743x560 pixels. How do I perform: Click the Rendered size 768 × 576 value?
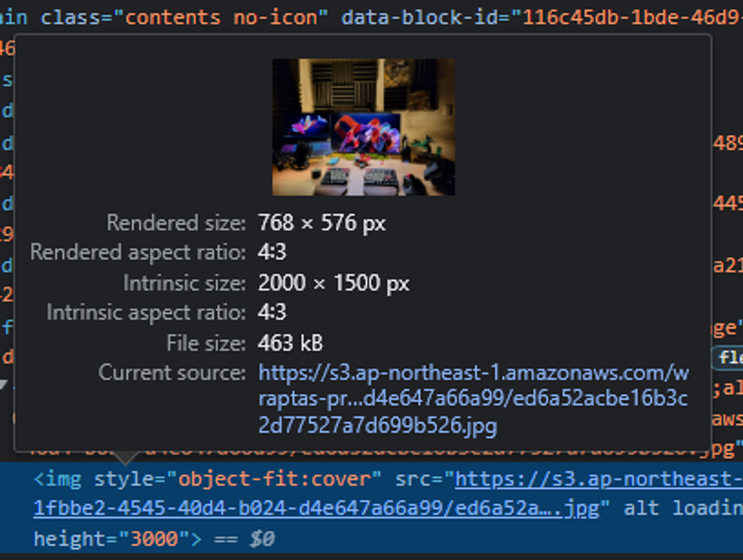[x=321, y=223]
